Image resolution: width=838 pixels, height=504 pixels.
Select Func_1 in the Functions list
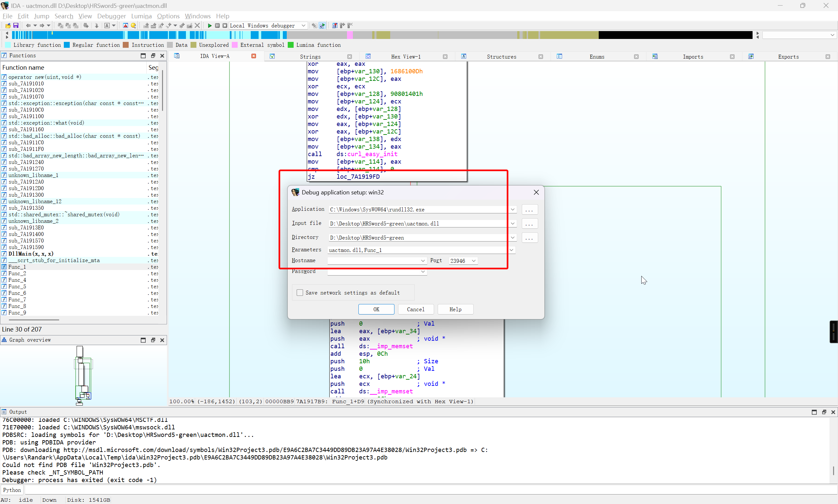point(17,267)
